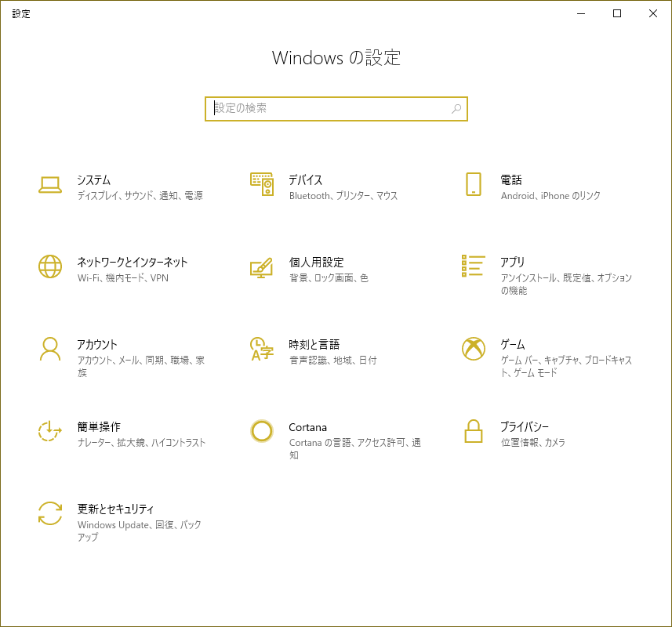The image size is (672, 627).
Task: Click the Cortana circle icon
Action: click(x=261, y=431)
